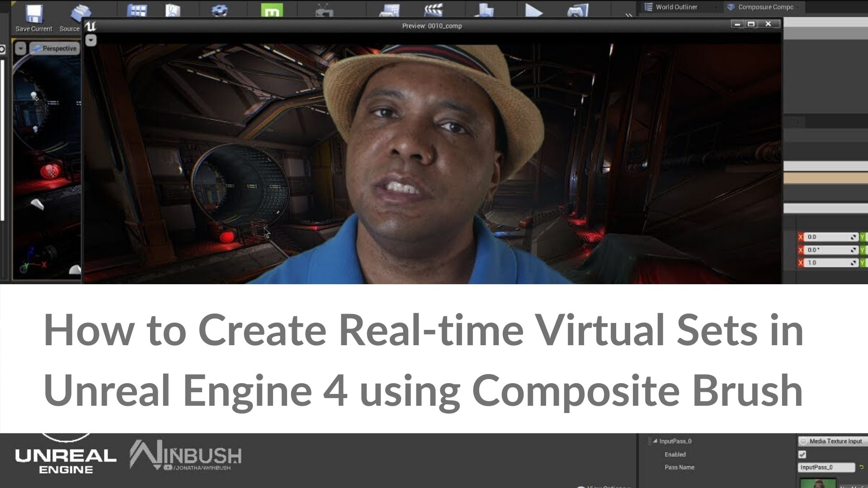Click the Settings gear toolbar icon

coord(220,10)
